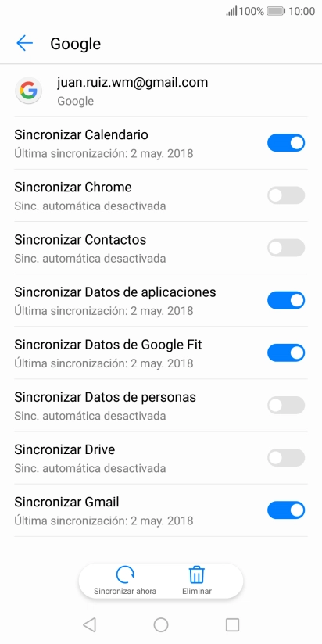Enable Sincronizar Datos de personas switch

coord(286,406)
